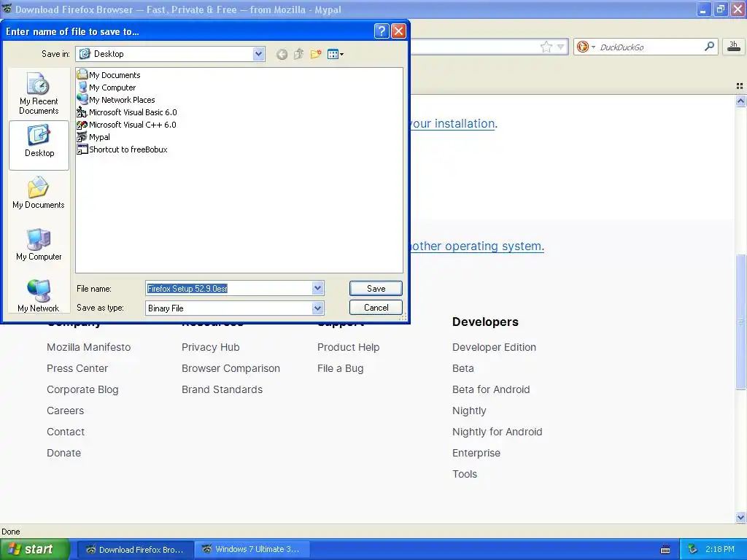Click the vertical scrollbar thumb
Screen dimensions: 747x560
(x=740, y=322)
